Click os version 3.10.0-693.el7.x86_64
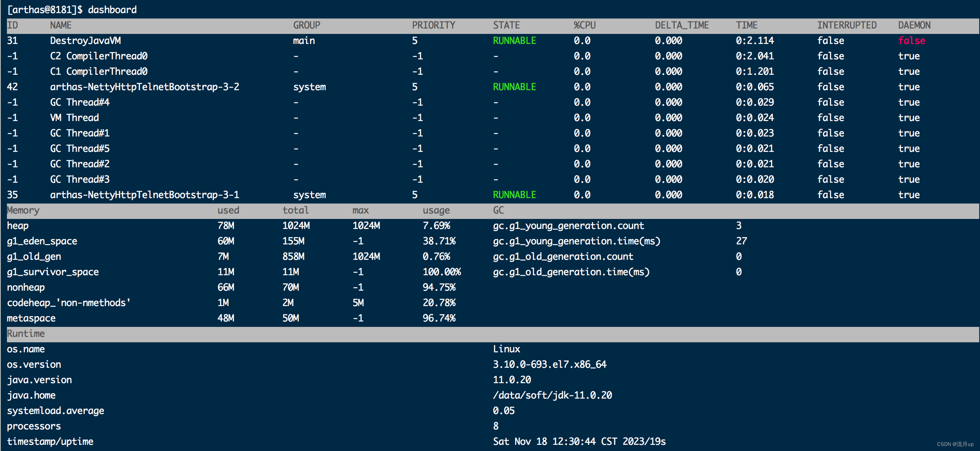This screenshot has height=451, width=980. (549, 365)
